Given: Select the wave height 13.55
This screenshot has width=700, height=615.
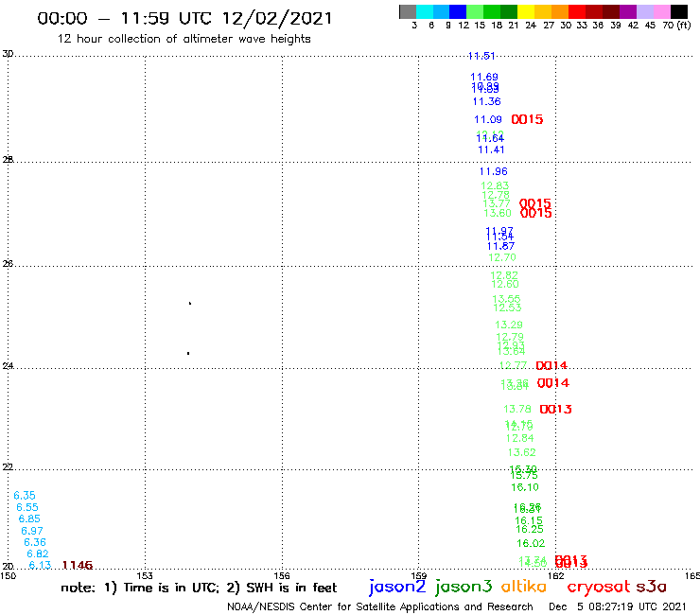Looking at the screenshot, I should tap(506, 299).
